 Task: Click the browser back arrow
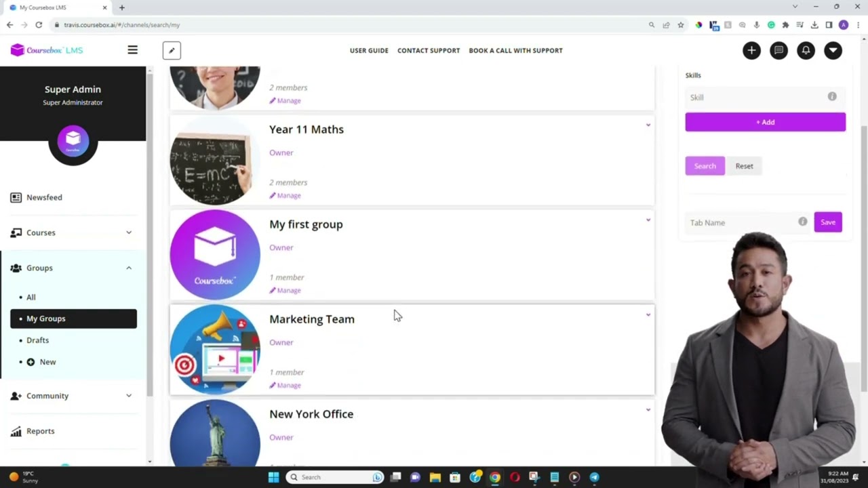9,25
